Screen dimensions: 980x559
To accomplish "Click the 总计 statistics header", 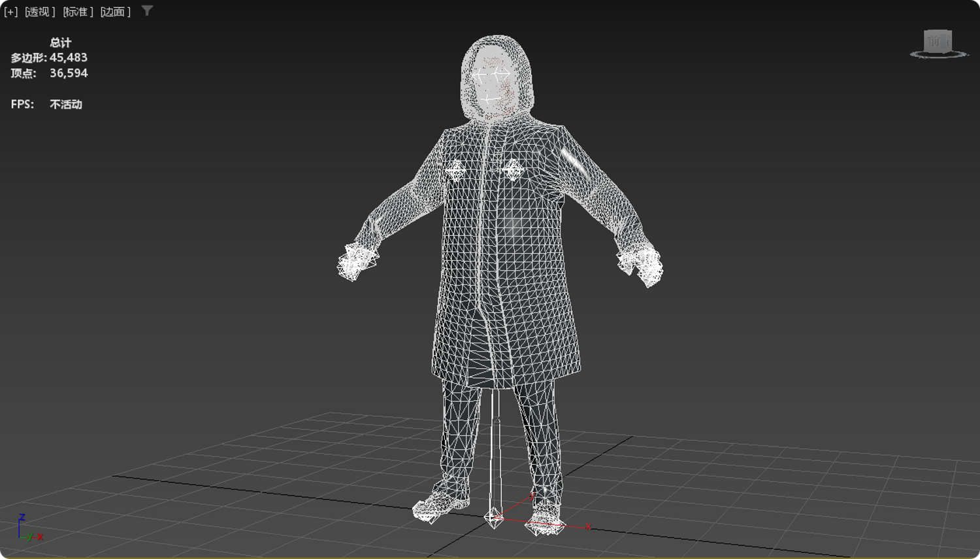I will (60, 42).
